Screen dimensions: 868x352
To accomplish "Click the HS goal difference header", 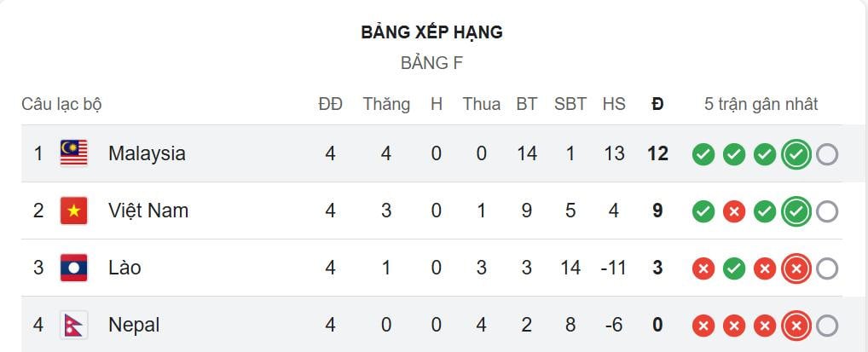I will tap(614, 104).
